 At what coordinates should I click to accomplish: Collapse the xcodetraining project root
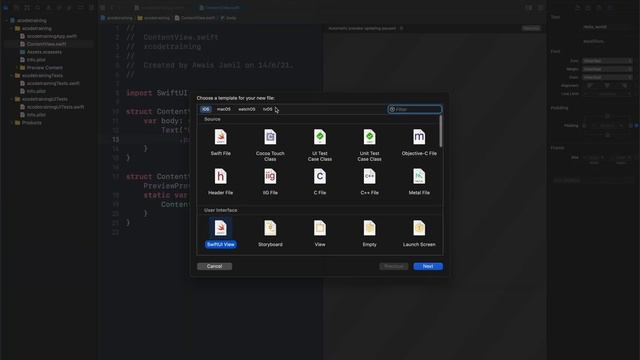pyautogui.click(x=7, y=20)
